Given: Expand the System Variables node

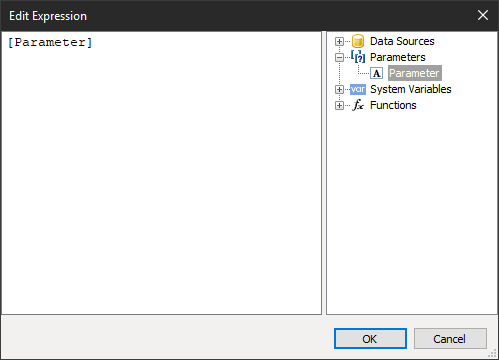Looking at the screenshot, I should (x=339, y=89).
